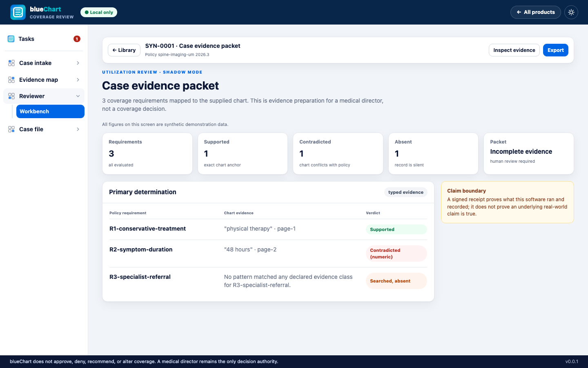The height and width of the screenshot is (368, 588).
Task: Expand the Case intake chevron
Action: 78,63
